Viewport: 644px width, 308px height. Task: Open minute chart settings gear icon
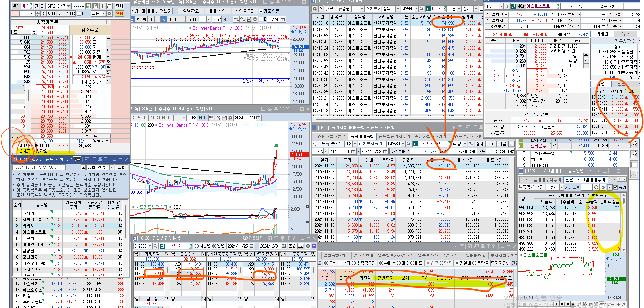click(x=255, y=19)
